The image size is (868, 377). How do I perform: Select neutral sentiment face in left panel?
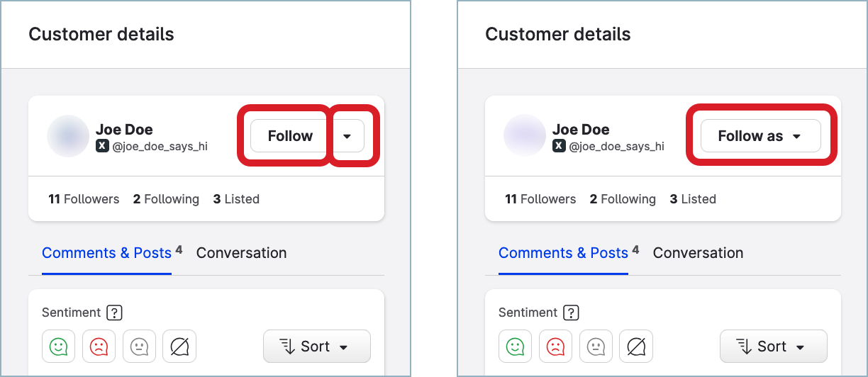pyautogui.click(x=139, y=347)
